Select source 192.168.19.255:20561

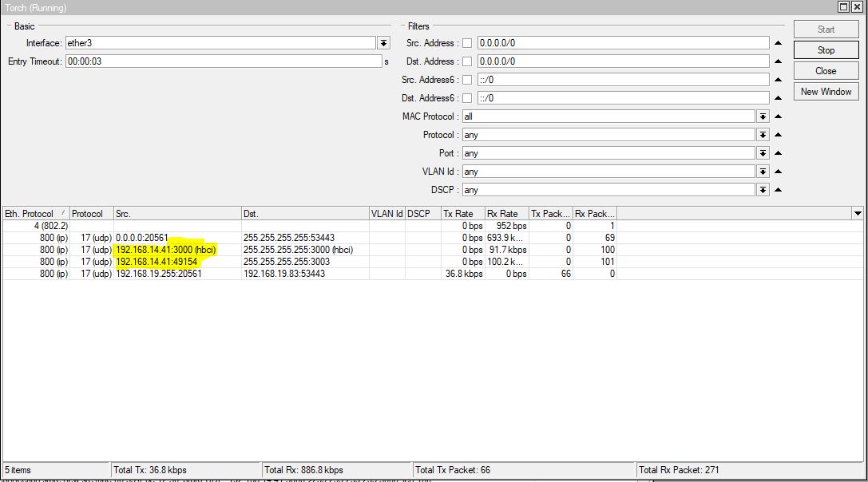pos(177,274)
